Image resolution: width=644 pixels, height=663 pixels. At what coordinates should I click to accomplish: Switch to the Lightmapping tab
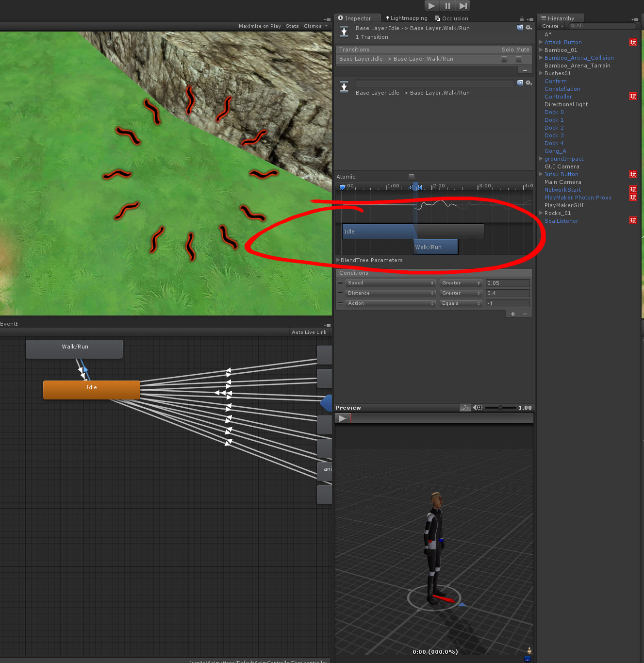pyautogui.click(x=408, y=18)
